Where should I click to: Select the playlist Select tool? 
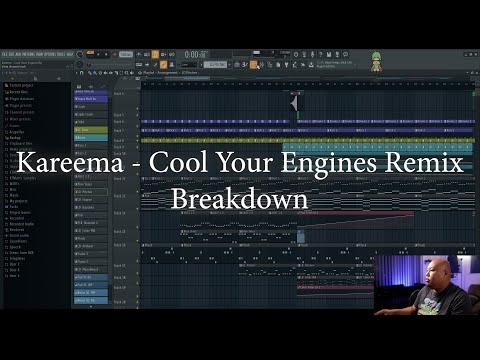point(121,73)
